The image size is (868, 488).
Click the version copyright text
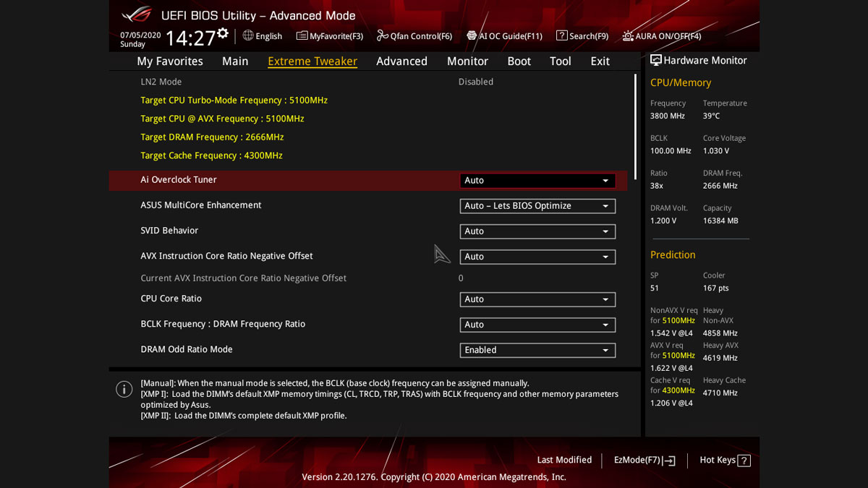tap(434, 477)
